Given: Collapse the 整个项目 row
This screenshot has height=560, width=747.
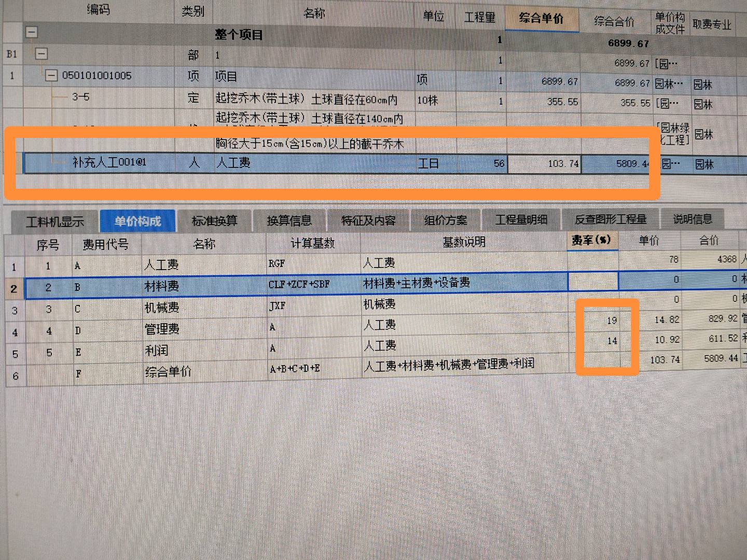Looking at the screenshot, I should (32, 32).
